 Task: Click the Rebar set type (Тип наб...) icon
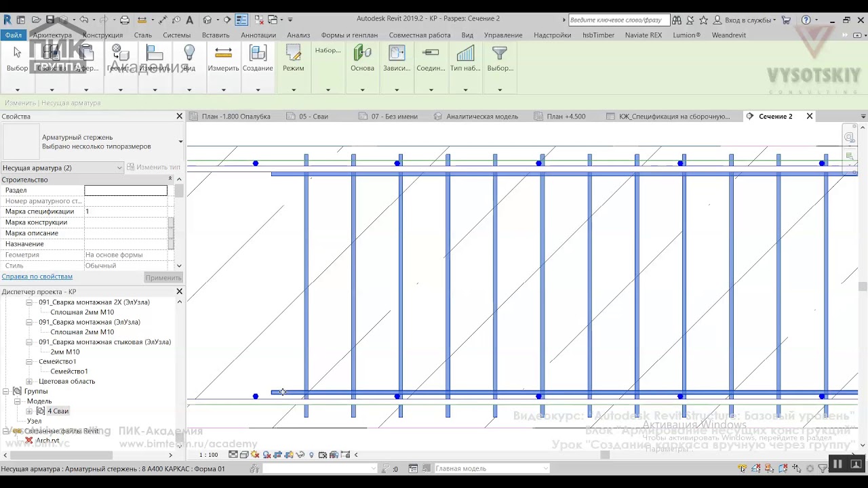465,54
